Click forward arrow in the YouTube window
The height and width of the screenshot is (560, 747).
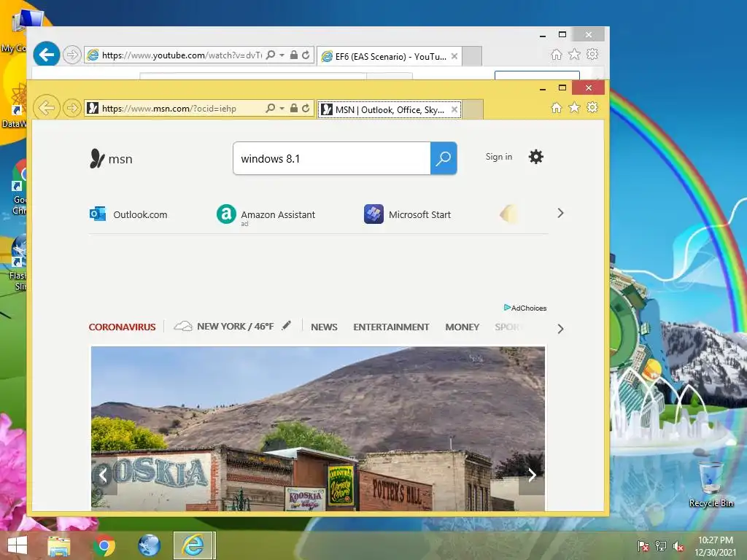click(72, 55)
